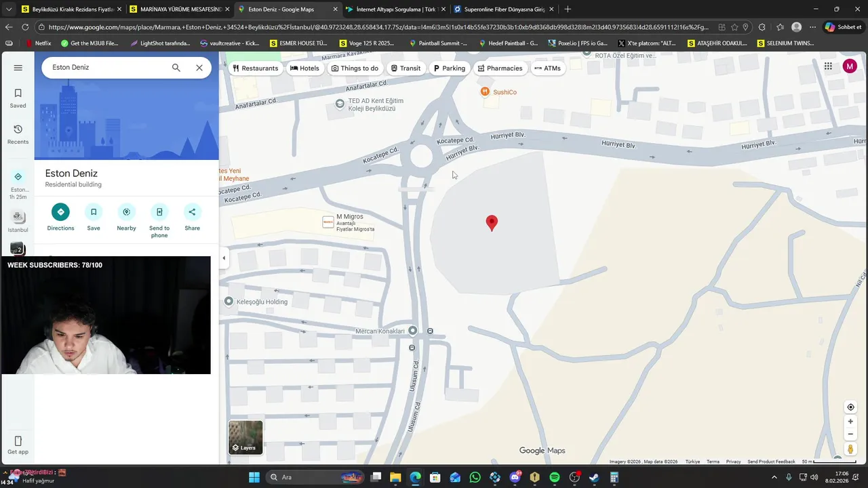Open the Privacy link in map footer

(x=733, y=462)
